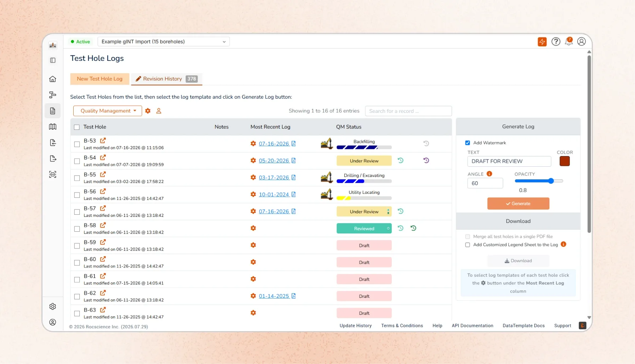The image size is (635, 364).
Task: Check the B-56 row checkbox
Action: tap(77, 195)
